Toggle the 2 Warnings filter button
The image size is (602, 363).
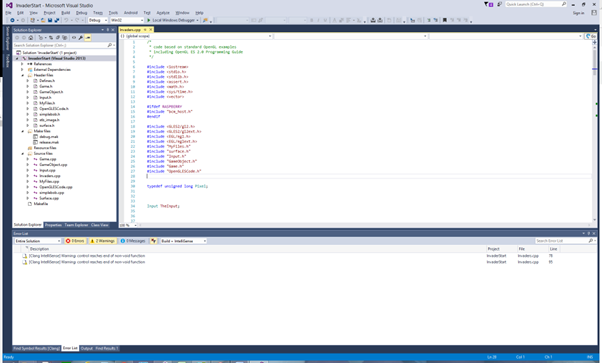tap(103, 241)
